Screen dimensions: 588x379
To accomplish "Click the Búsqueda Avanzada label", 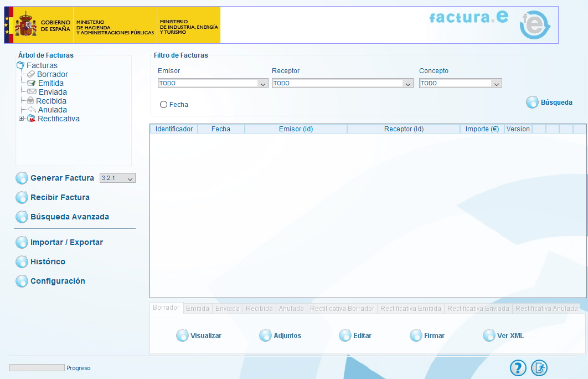I will point(70,217).
